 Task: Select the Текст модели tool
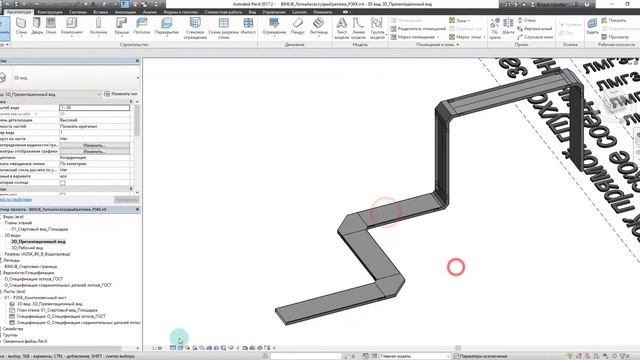342,28
